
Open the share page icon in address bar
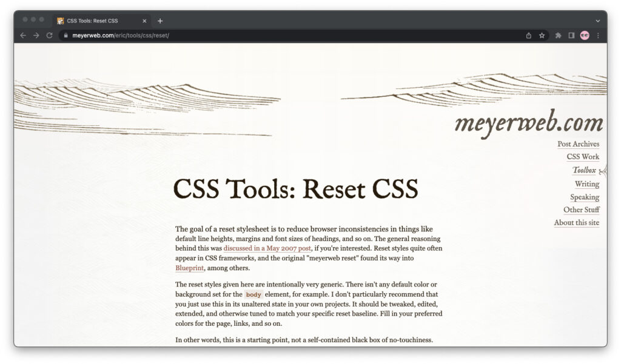[x=529, y=35]
